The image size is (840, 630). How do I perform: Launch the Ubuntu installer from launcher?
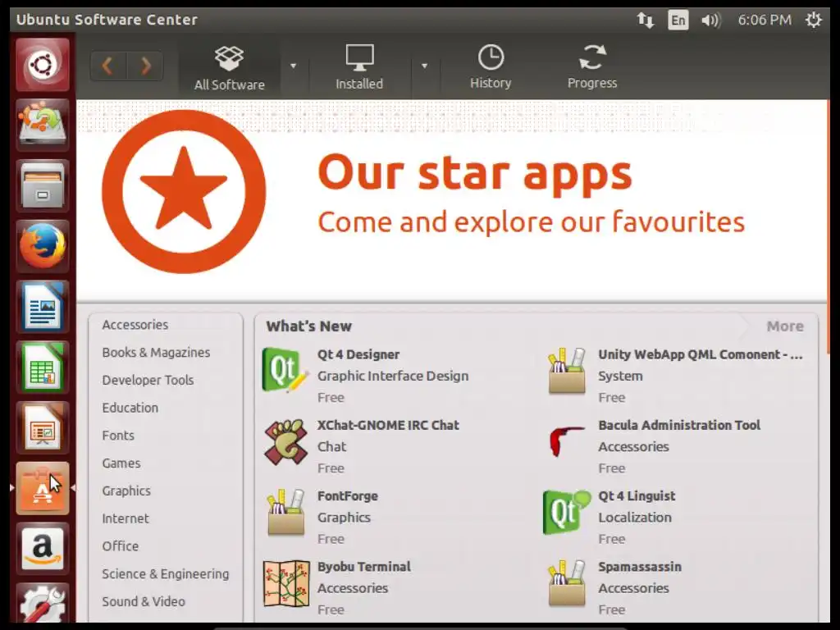point(43,125)
